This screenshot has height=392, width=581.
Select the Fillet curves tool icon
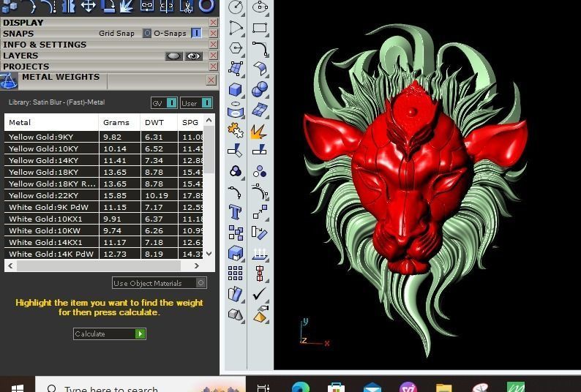(260, 48)
